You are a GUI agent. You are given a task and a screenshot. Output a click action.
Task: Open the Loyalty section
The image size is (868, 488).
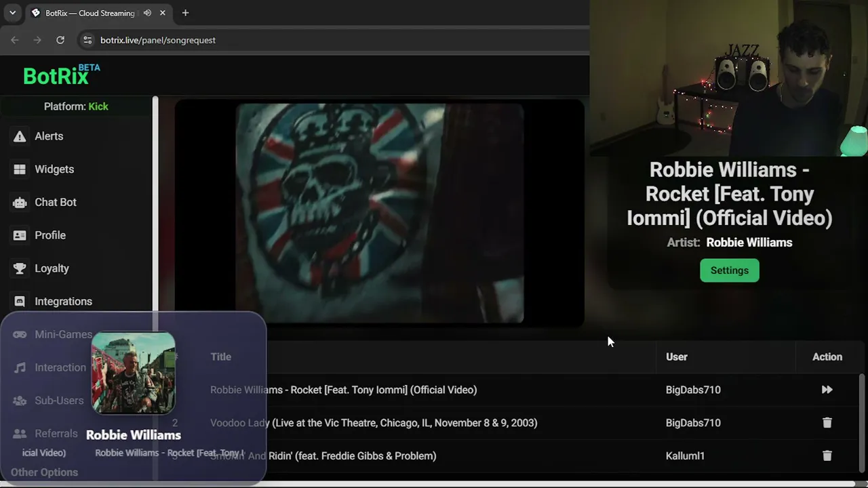click(52, 268)
